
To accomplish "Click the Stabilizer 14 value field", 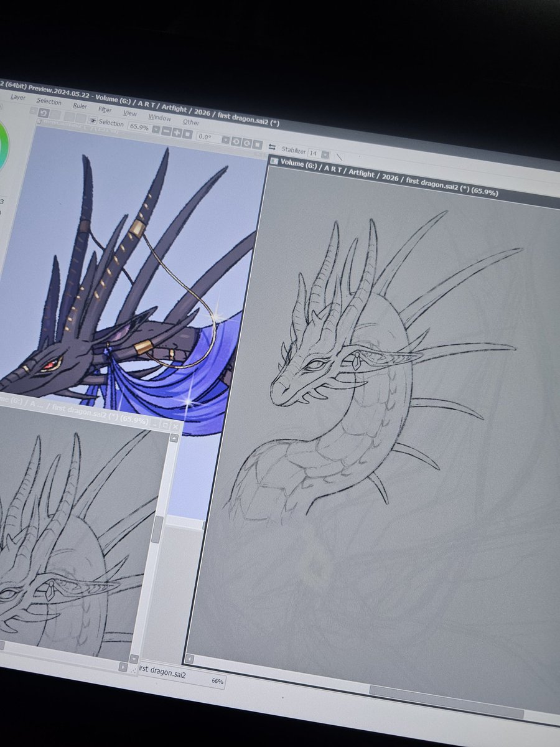I will pos(314,153).
